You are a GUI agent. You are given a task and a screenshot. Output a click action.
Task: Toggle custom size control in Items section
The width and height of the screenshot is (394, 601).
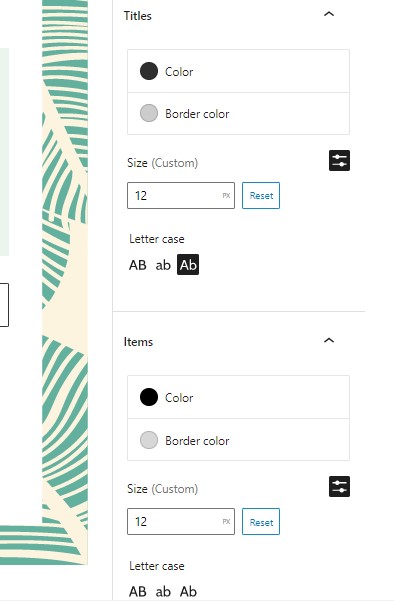[x=339, y=486]
